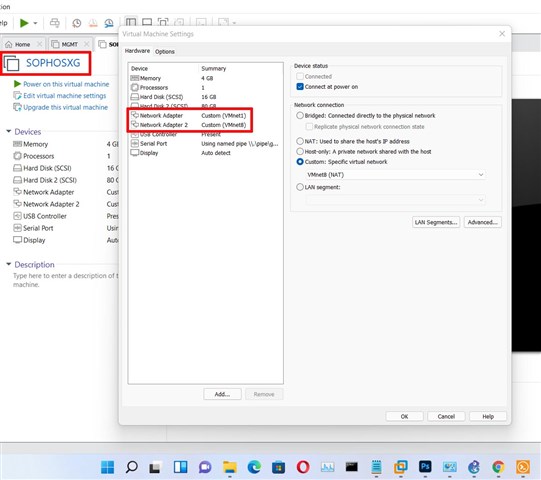Close the MGMT tab

(x=87, y=44)
